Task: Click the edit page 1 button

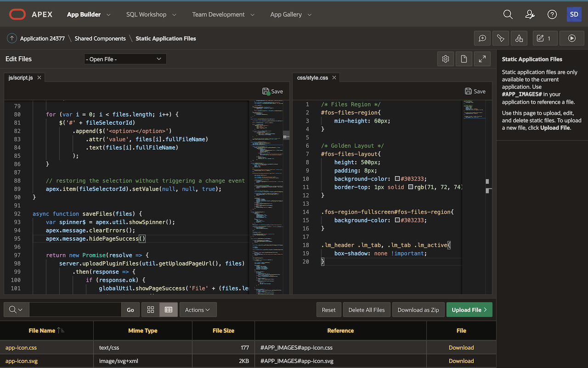Action: coord(545,39)
